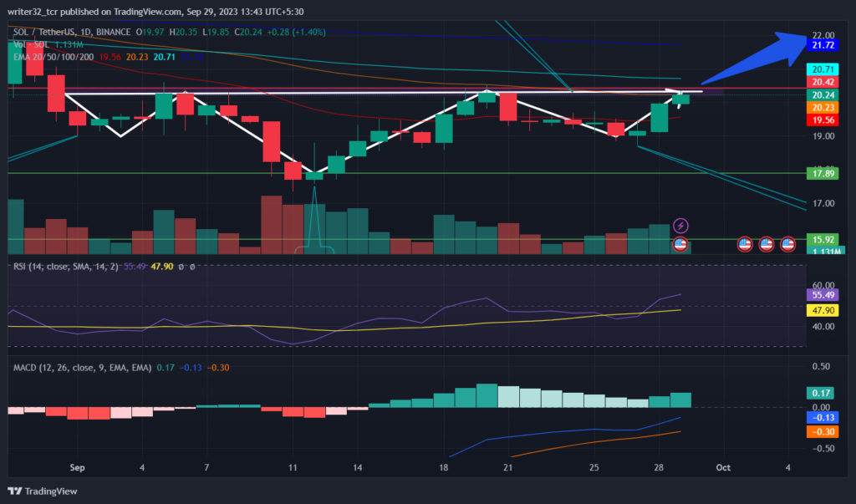Click green 17.89 support level label

pos(823,174)
